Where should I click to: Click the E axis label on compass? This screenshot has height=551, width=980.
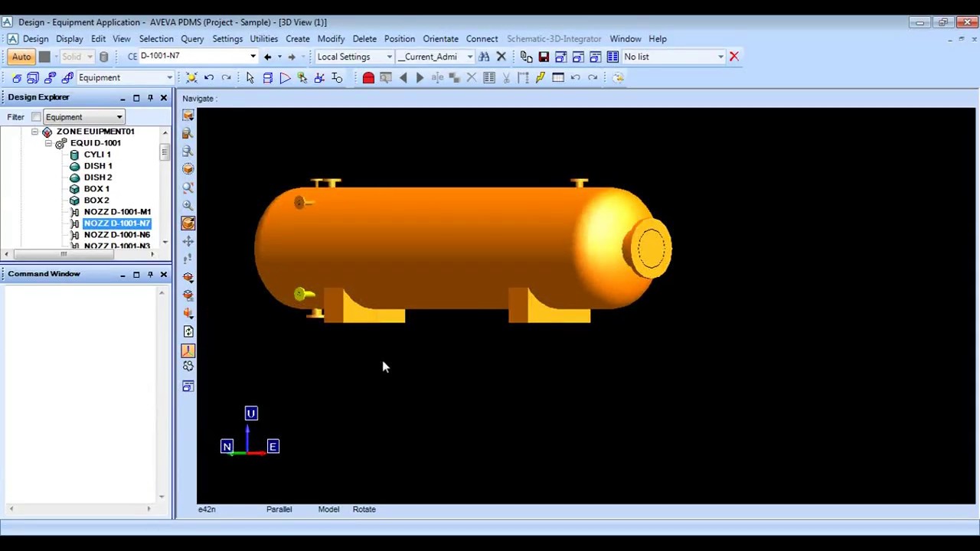[273, 446]
